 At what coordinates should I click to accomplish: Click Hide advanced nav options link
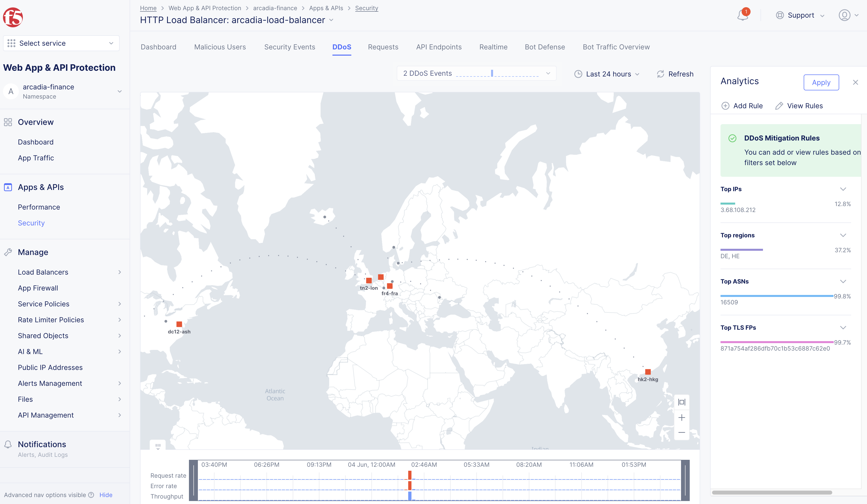pyautogui.click(x=106, y=495)
